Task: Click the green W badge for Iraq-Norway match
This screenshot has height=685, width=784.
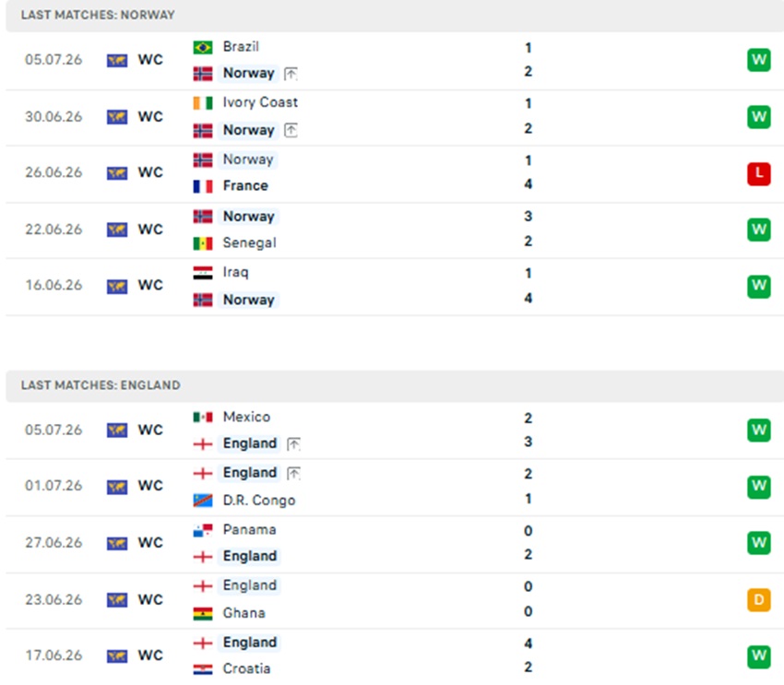Action: click(x=758, y=287)
